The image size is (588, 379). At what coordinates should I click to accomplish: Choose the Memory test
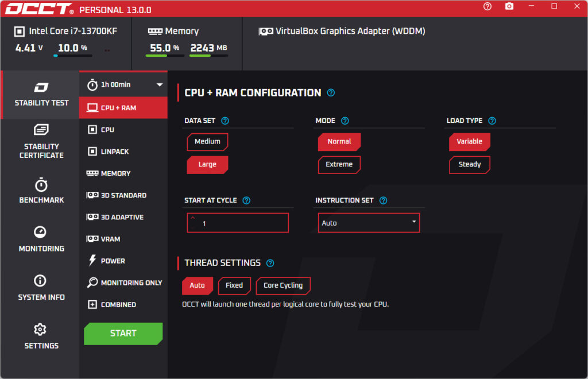[x=123, y=173]
